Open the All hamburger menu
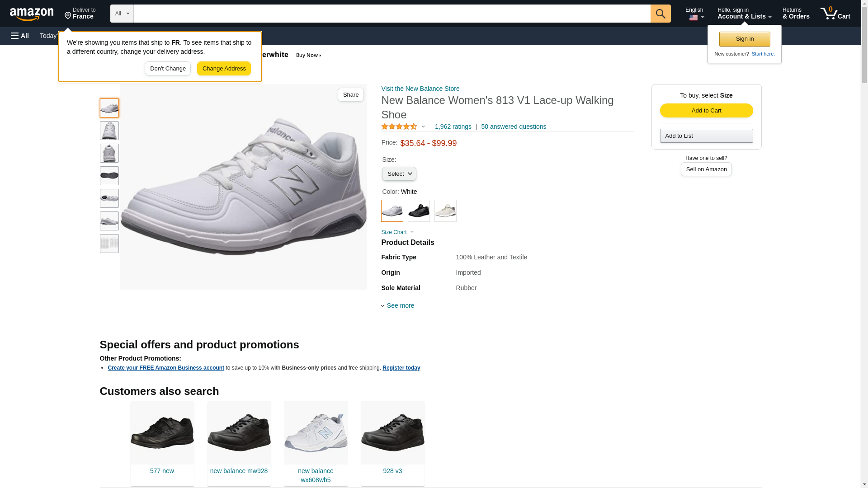The image size is (868, 488). 20,36
